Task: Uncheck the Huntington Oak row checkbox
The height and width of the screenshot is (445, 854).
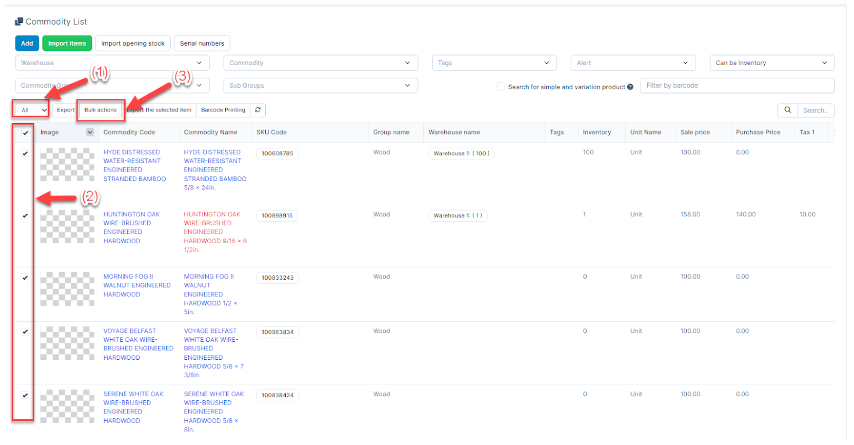Action: tap(25, 215)
